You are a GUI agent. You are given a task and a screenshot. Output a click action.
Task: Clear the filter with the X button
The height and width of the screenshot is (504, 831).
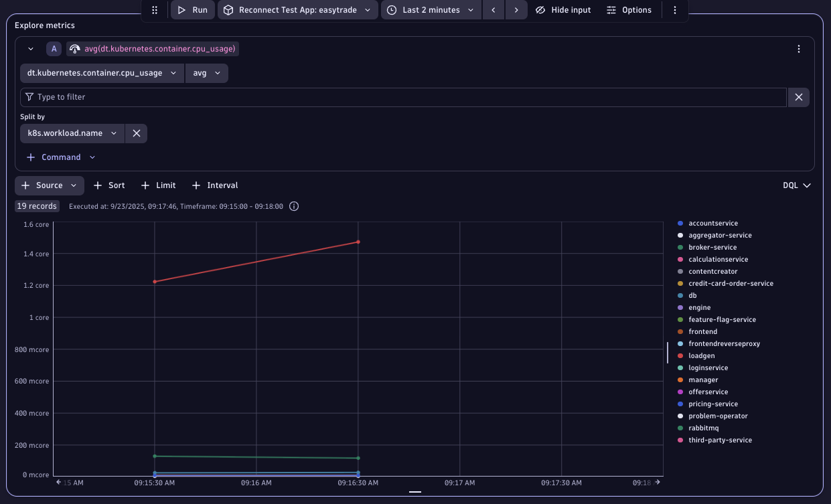click(798, 97)
